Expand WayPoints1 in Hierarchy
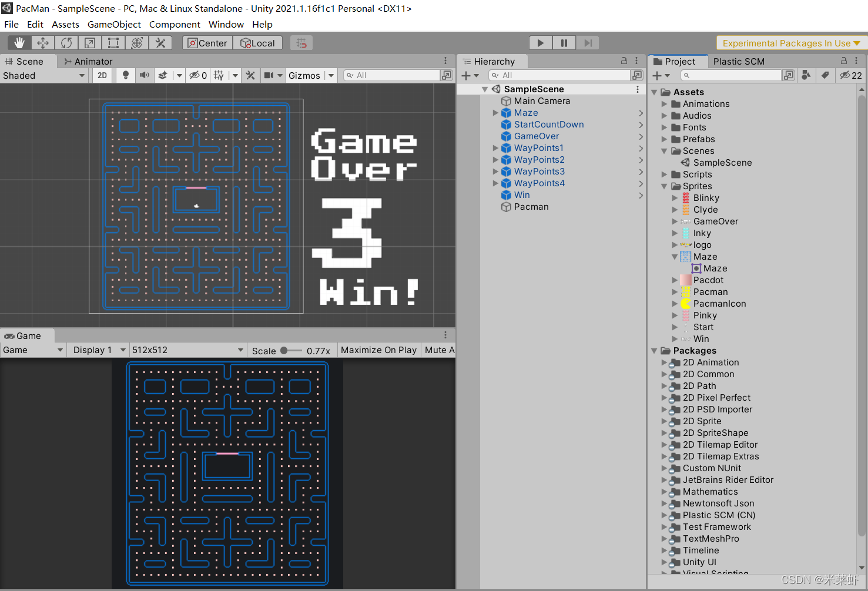The height and width of the screenshot is (591, 868). (x=495, y=148)
